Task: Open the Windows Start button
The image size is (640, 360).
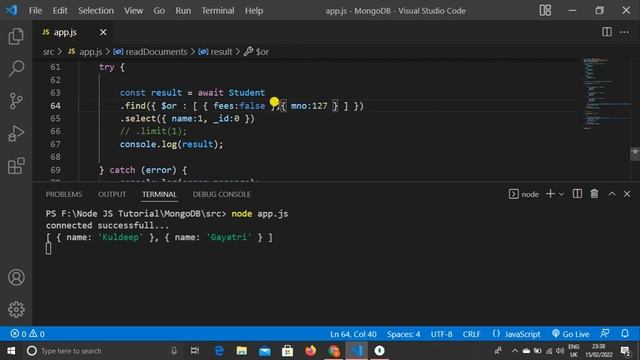Action: click(x=11, y=351)
